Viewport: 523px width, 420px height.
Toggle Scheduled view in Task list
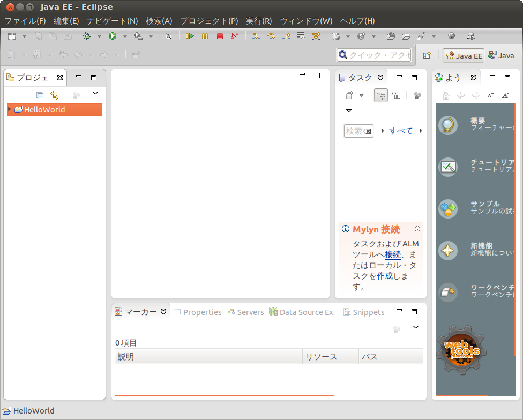tap(396, 96)
